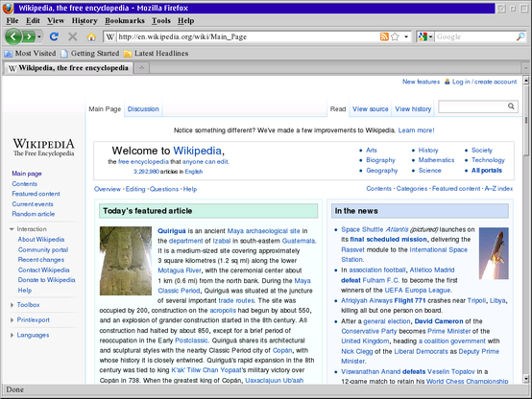Click the Home house icon
The image size is (532, 399).
coord(91,36)
